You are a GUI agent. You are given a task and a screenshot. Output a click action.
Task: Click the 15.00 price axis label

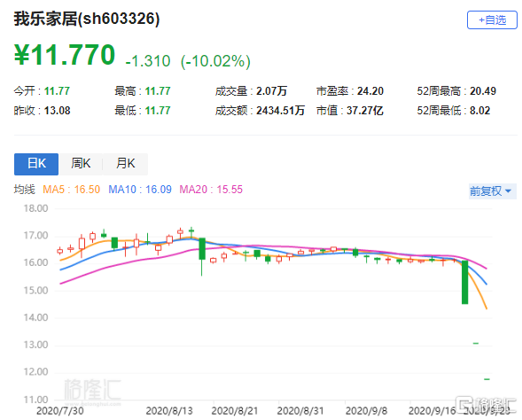click(35, 291)
